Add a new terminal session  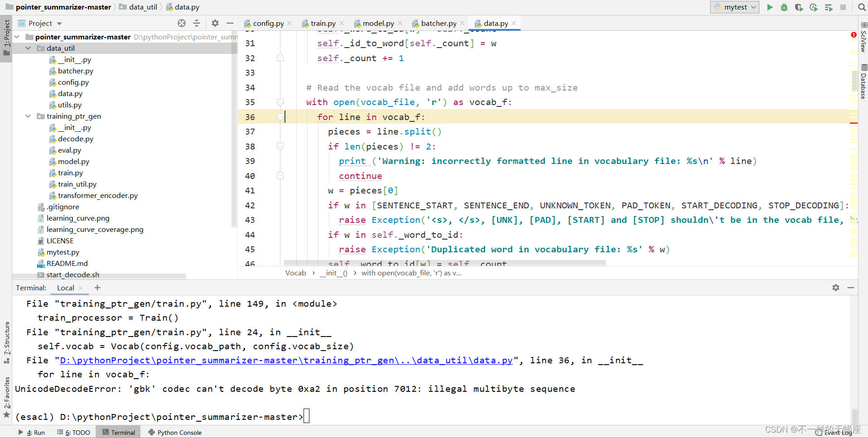(97, 288)
